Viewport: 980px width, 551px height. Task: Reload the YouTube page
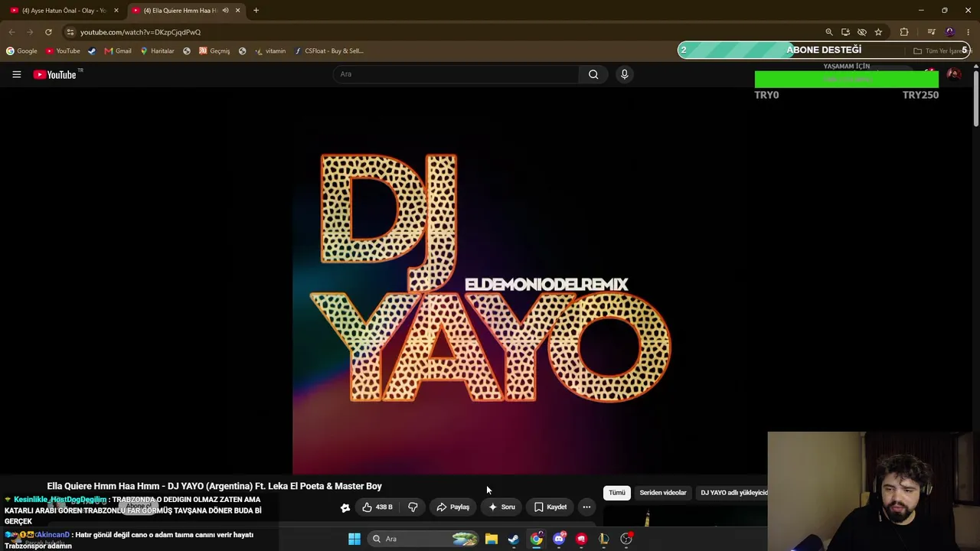point(48,32)
